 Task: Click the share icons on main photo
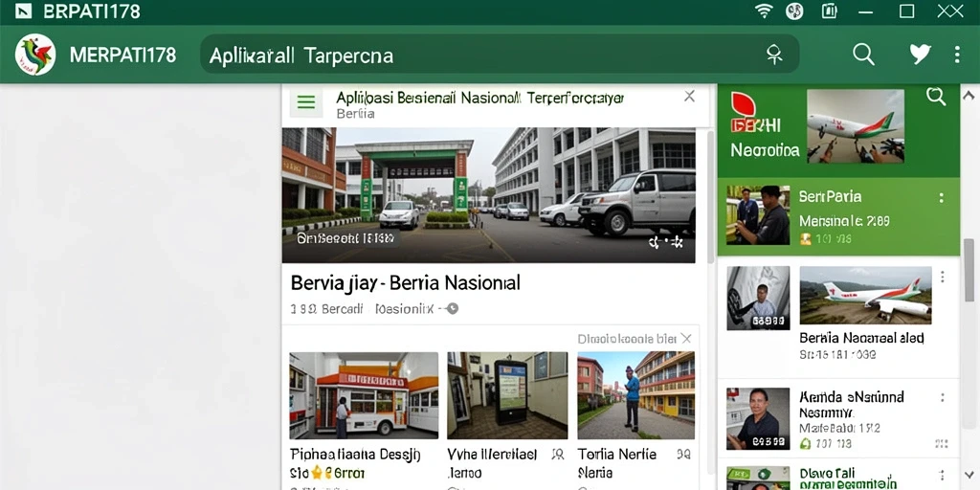pos(666,242)
